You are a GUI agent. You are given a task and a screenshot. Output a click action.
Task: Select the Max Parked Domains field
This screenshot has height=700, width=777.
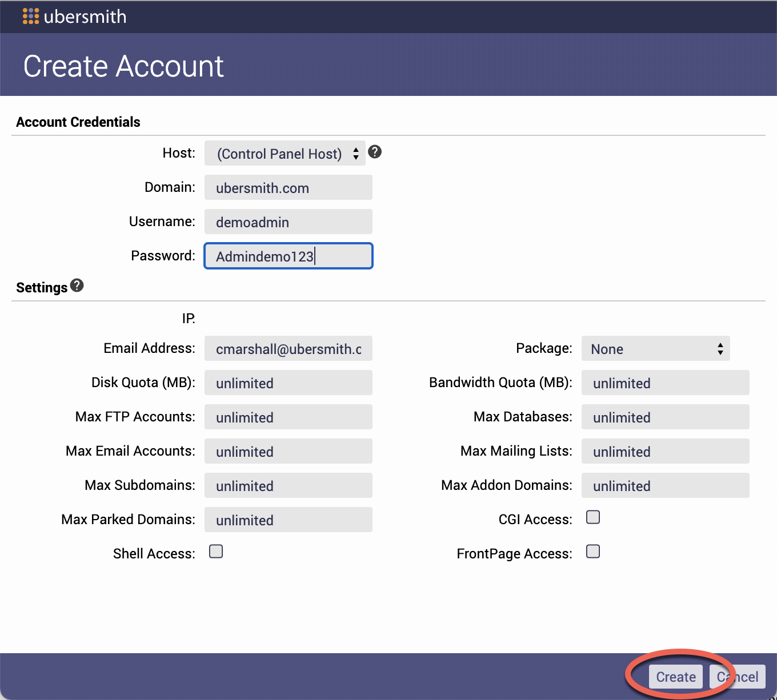[289, 520]
